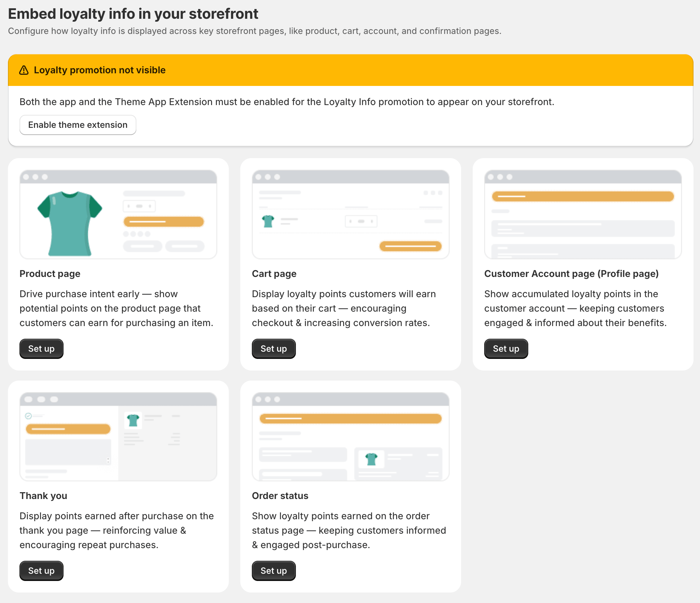Click the 'Product page' card title

pyautogui.click(x=50, y=274)
